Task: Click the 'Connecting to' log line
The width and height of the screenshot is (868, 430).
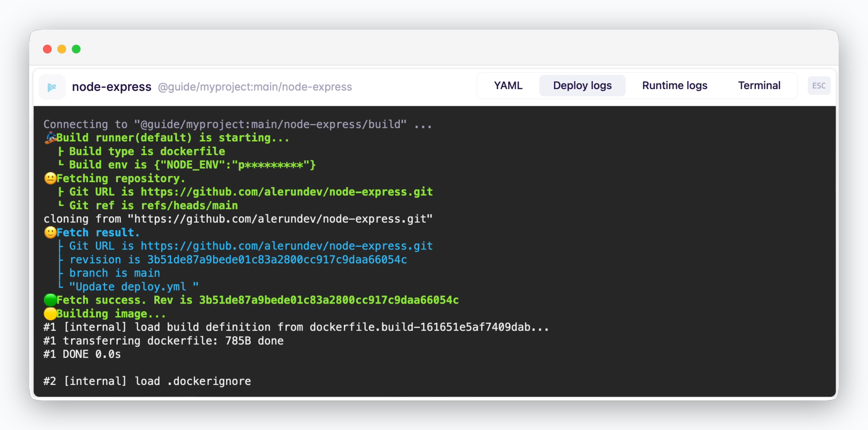Action: 238,124
